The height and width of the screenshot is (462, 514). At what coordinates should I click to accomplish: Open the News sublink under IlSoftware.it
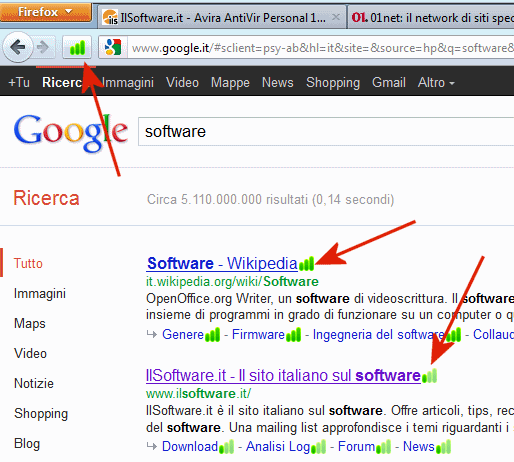[419, 446]
